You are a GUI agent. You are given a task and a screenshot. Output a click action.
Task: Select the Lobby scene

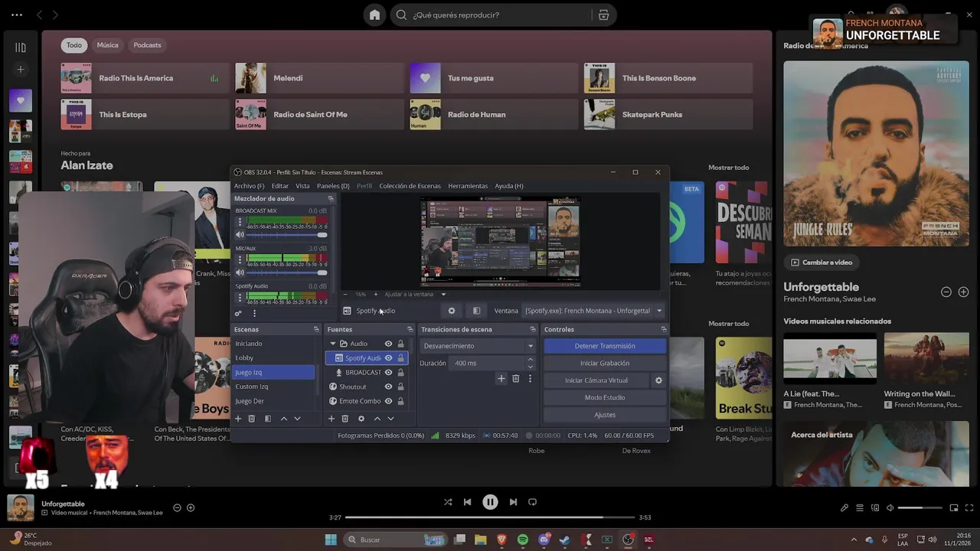coord(273,357)
